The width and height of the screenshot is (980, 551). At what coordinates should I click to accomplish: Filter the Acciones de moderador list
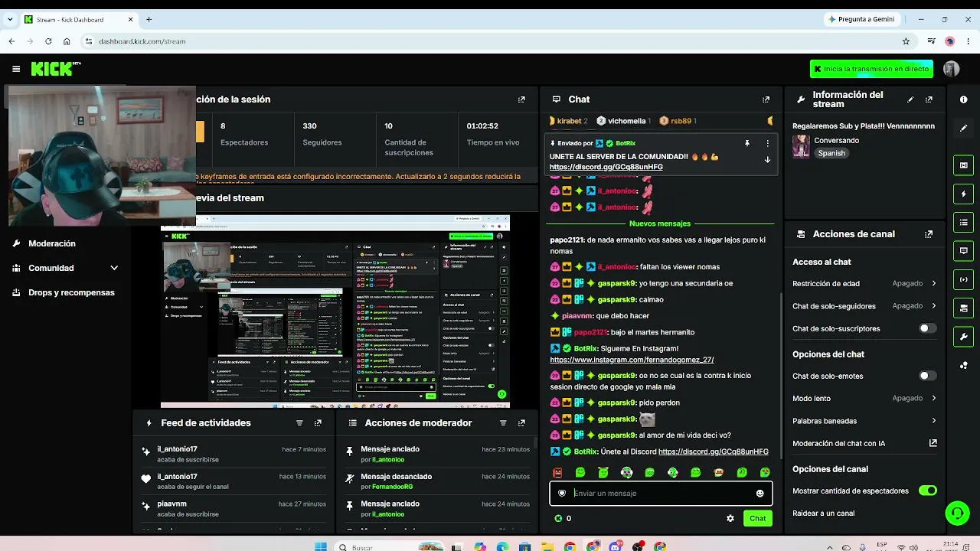tap(503, 422)
